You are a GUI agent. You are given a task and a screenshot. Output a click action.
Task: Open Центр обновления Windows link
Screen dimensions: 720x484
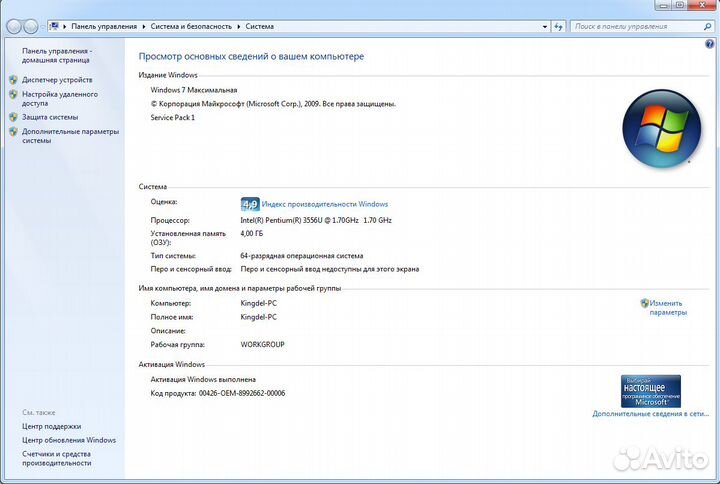point(69,440)
